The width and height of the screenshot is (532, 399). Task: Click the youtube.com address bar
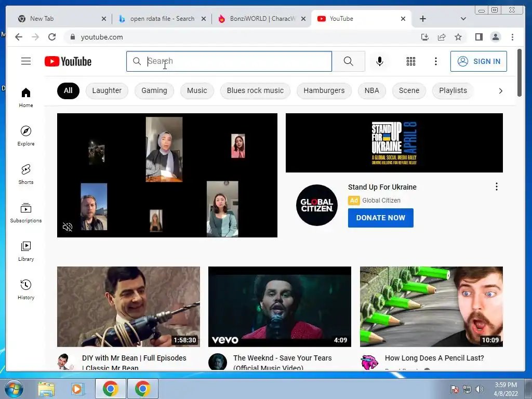coord(237,37)
